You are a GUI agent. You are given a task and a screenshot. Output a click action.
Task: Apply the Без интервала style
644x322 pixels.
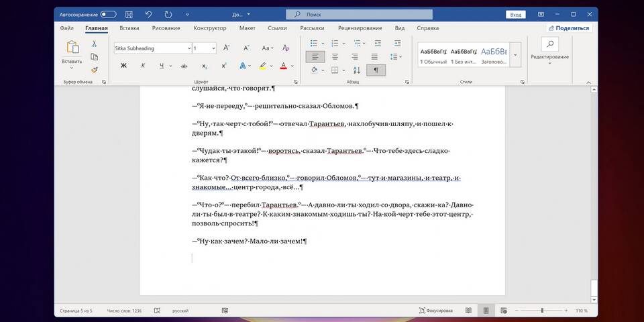coord(464,56)
